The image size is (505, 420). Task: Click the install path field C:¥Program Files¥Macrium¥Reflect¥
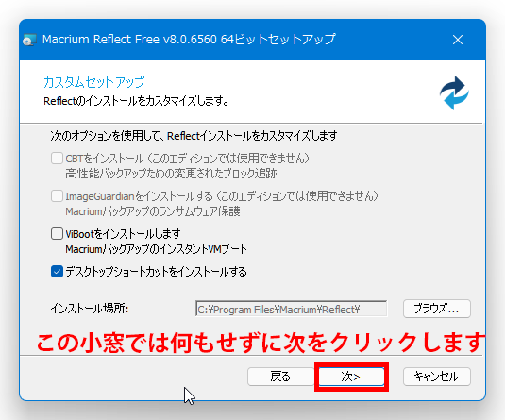291,309
